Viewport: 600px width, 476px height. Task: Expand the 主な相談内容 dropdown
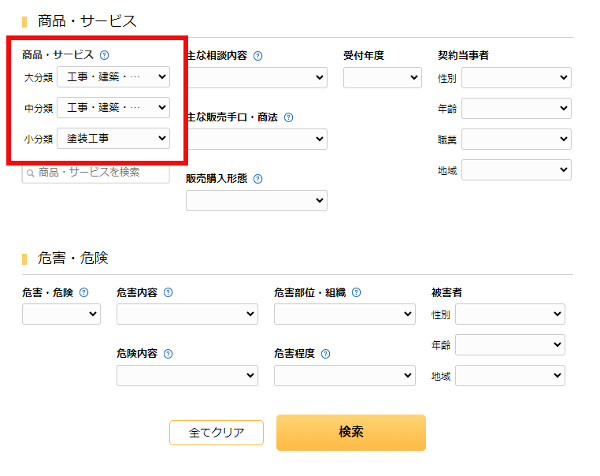click(257, 77)
